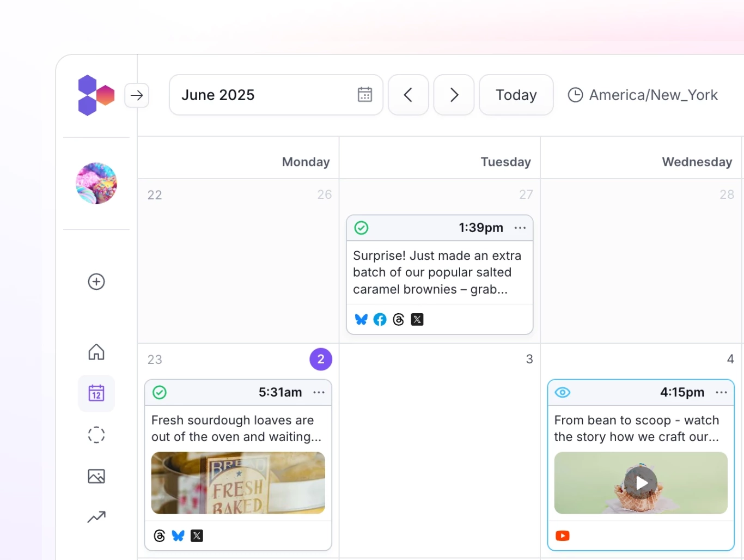This screenshot has width=744, height=560.
Task: View analytics via the trend-line sidebar icon
Action: tap(96, 516)
